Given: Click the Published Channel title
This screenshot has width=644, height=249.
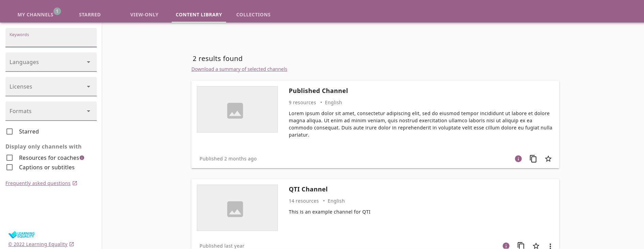Looking at the screenshot, I should 318,91.
